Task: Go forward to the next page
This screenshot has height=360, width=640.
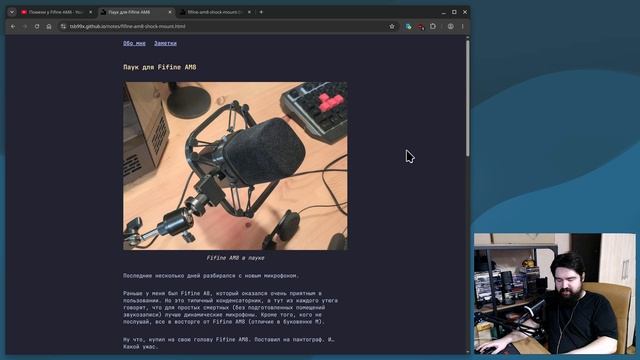Action: [x=25, y=27]
